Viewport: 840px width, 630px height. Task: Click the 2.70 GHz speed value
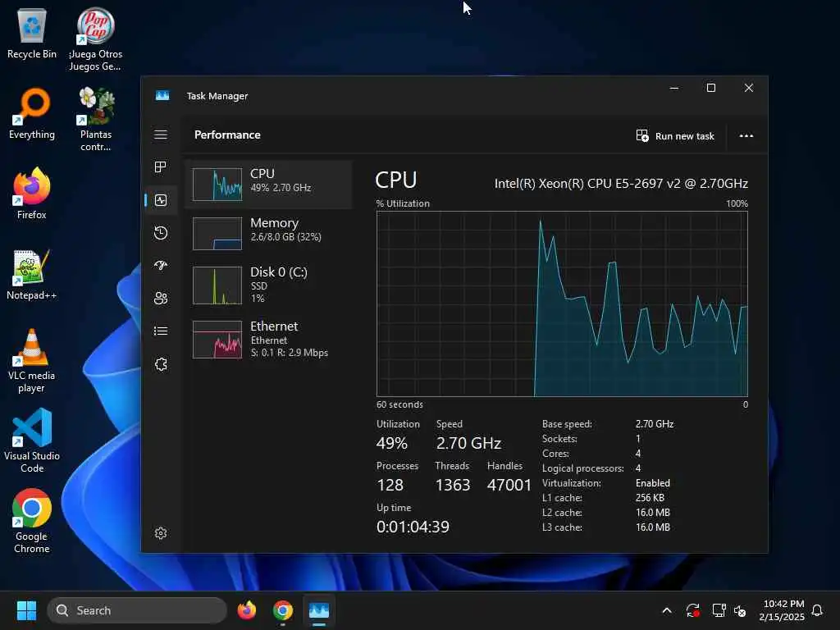point(468,443)
